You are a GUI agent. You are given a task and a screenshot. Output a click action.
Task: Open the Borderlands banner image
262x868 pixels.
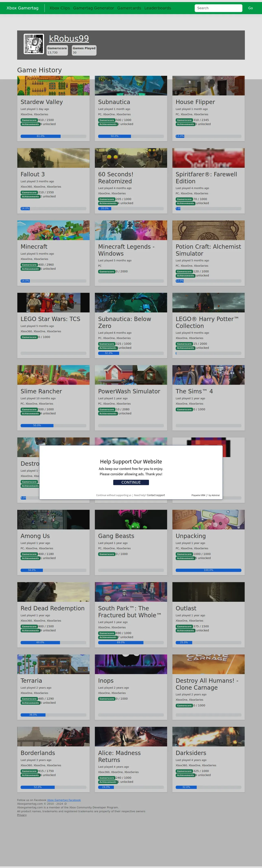pos(53,737)
